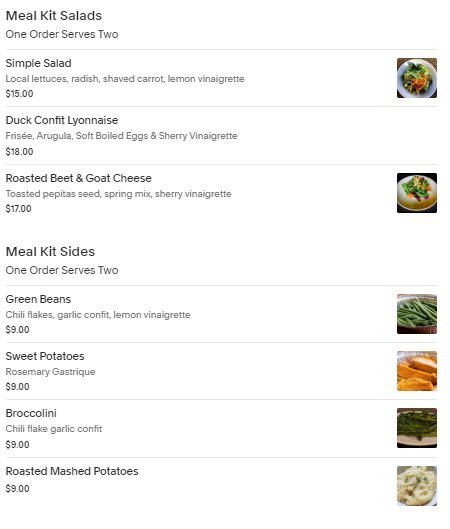This screenshot has width=450, height=529.
Task: Click the Frisée, Arugula, Soft Boiled Eggs description
Action: point(121,136)
